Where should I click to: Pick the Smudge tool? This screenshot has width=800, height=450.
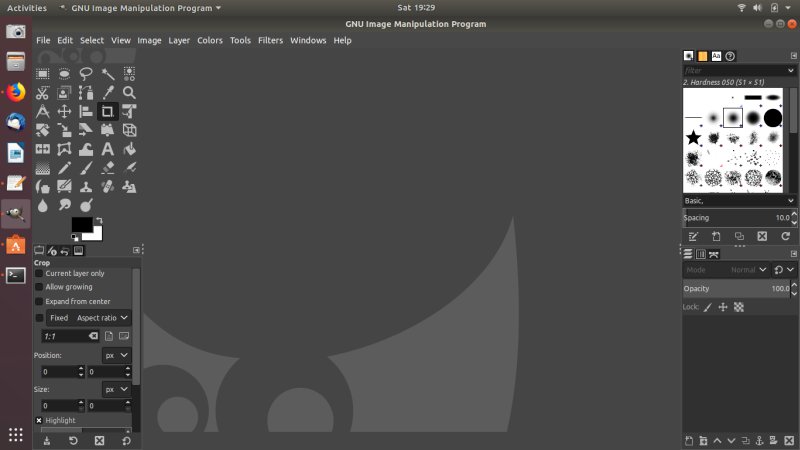pyautogui.click(x=64, y=205)
